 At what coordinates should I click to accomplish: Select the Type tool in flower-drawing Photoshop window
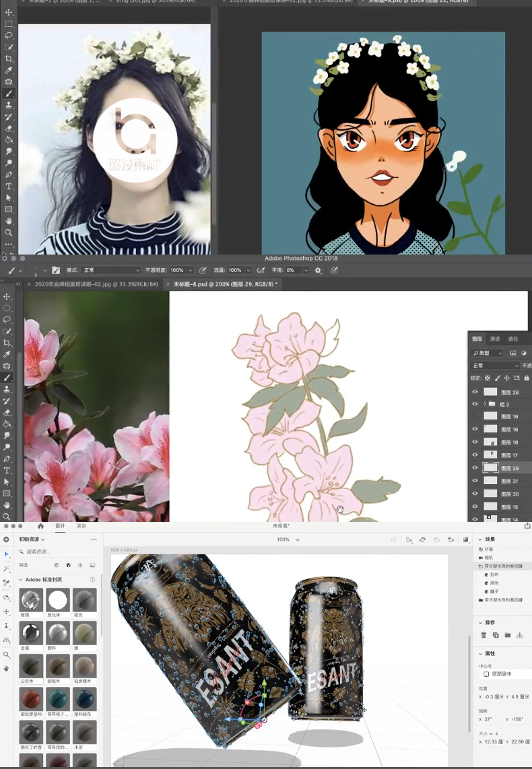(7, 470)
